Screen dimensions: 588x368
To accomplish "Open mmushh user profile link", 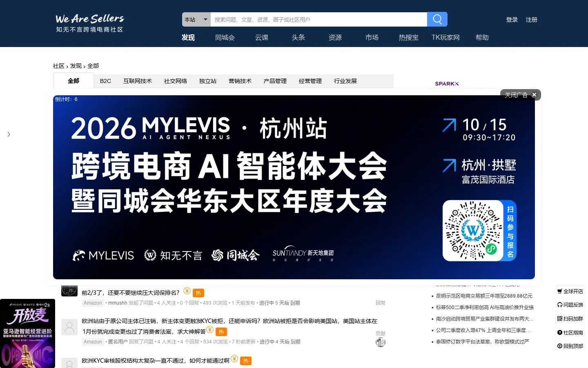I will click(118, 303).
